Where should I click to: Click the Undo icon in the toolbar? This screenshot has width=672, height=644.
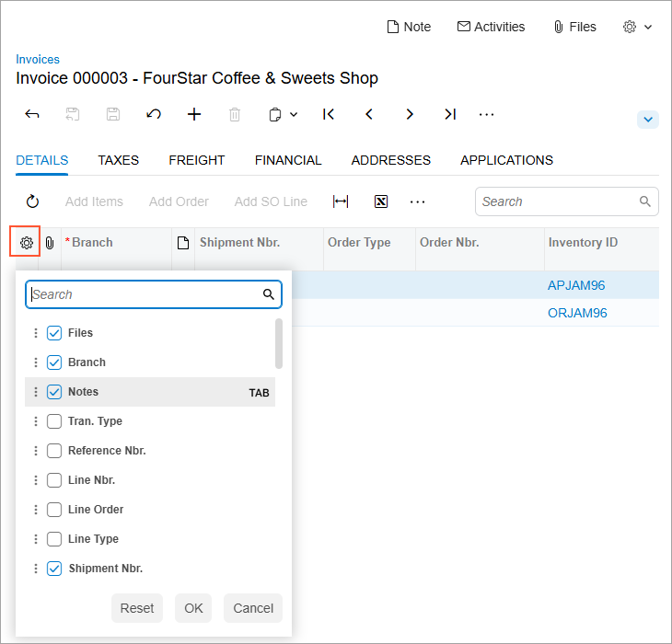click(154, 114)
